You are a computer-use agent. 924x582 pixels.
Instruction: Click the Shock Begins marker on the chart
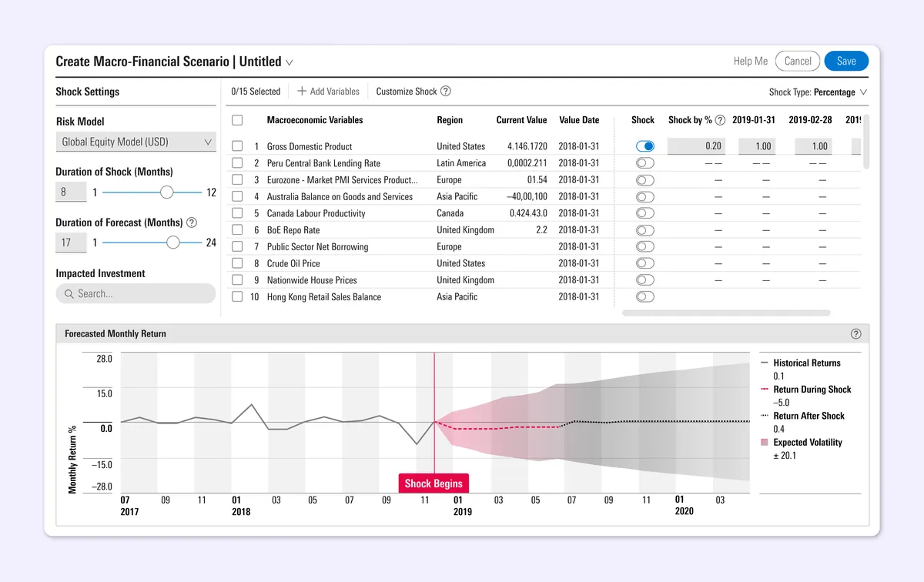click(434, 483)
